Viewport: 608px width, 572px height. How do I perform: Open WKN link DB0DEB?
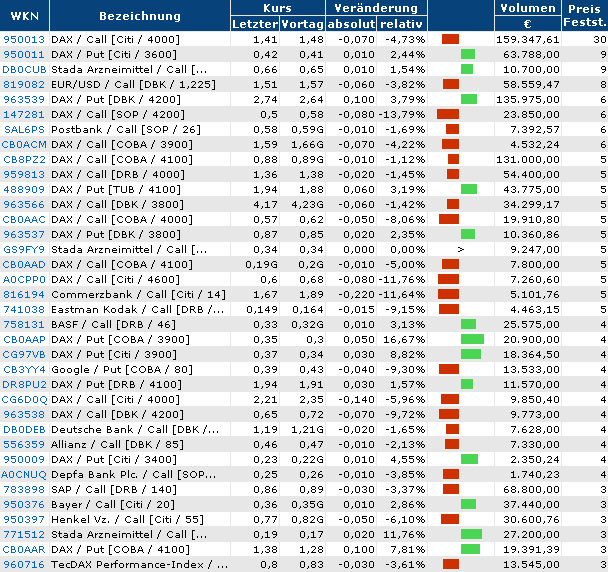tap(24, 430)
